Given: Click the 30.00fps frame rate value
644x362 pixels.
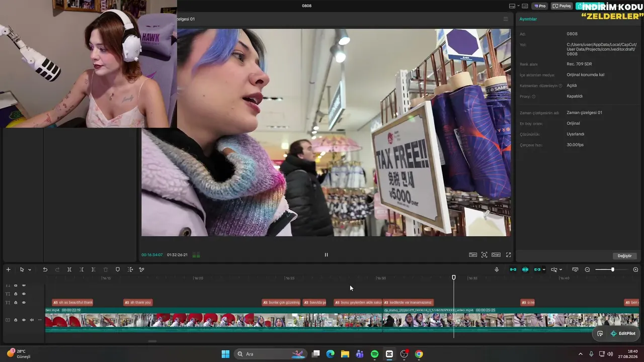Looking at the screenshot, I should point(575,145).
